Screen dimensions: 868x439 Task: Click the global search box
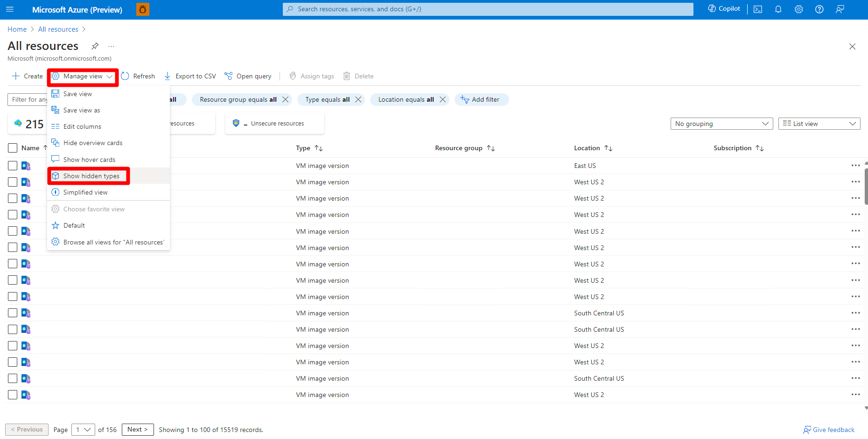[x=488, y=9]
